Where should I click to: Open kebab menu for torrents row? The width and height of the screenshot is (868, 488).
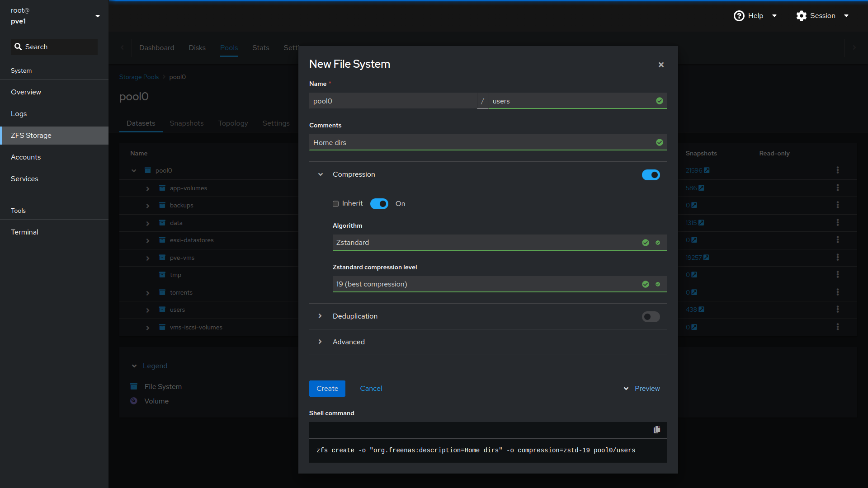coord(838,292)
